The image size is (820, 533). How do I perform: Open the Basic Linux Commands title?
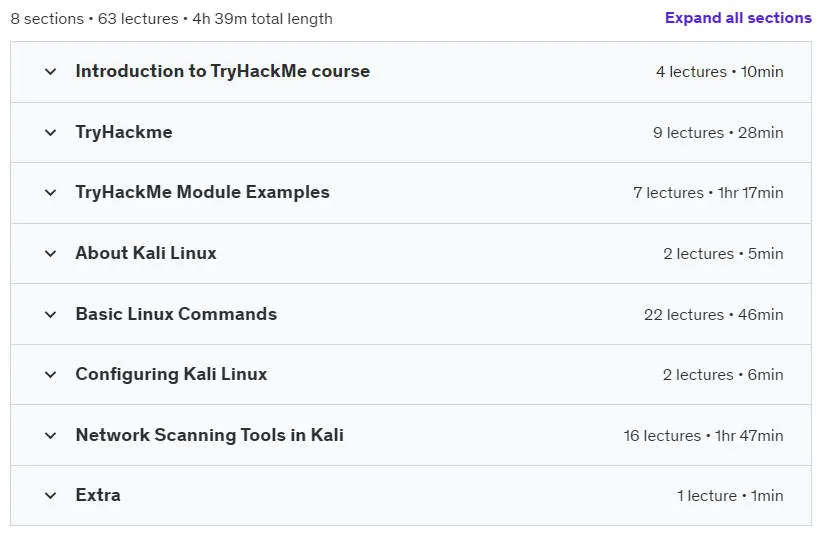(176, 314)
